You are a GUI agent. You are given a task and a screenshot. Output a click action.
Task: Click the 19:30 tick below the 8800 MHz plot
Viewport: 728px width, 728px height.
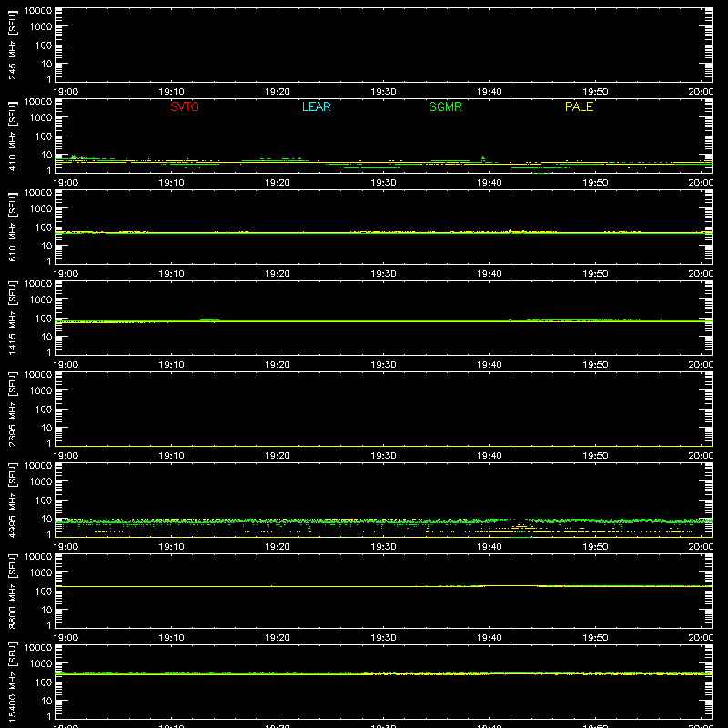pos(383,638)
